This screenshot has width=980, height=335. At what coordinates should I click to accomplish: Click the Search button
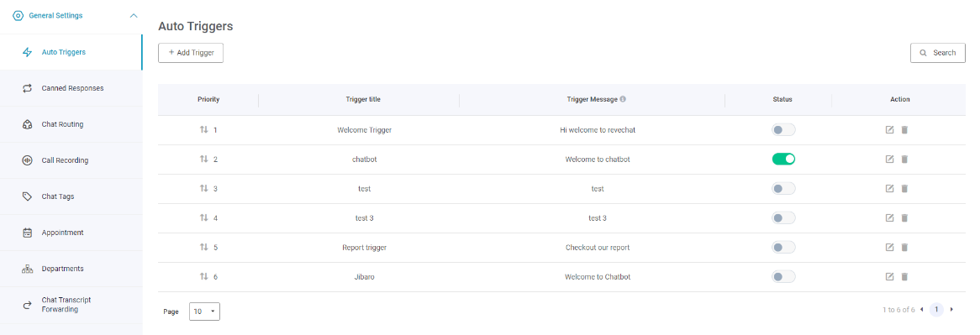(937, 53)
